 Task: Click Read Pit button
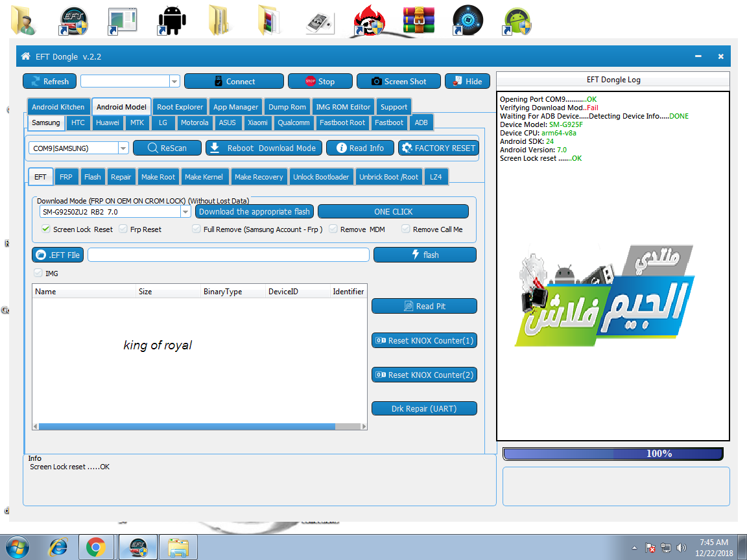(x=424, y=306)
